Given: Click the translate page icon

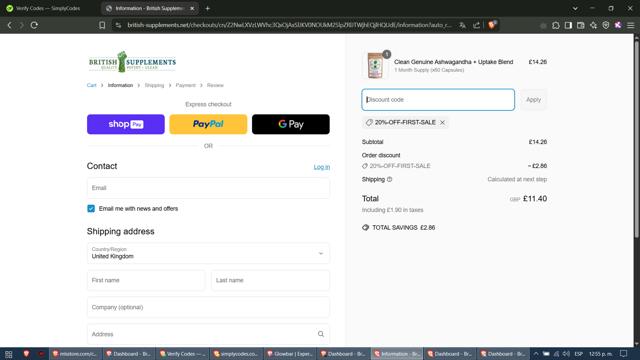Looking at the screenshot, I should (462, 25).
